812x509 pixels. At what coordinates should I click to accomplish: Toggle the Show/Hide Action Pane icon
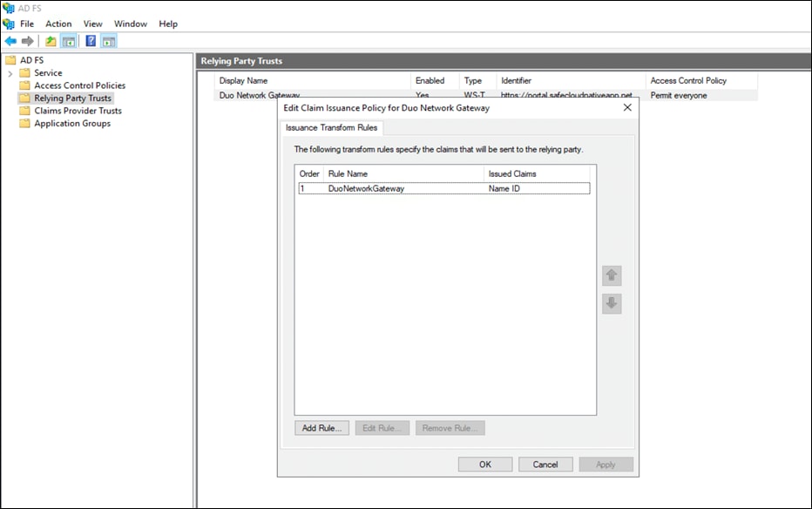tap(109, 41)
